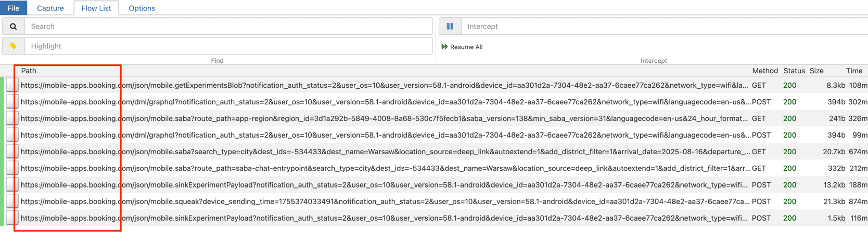Select the 13.2kb sinkExperimentPayload request path
Screen dimensions: 868x242
pos(385,185)
